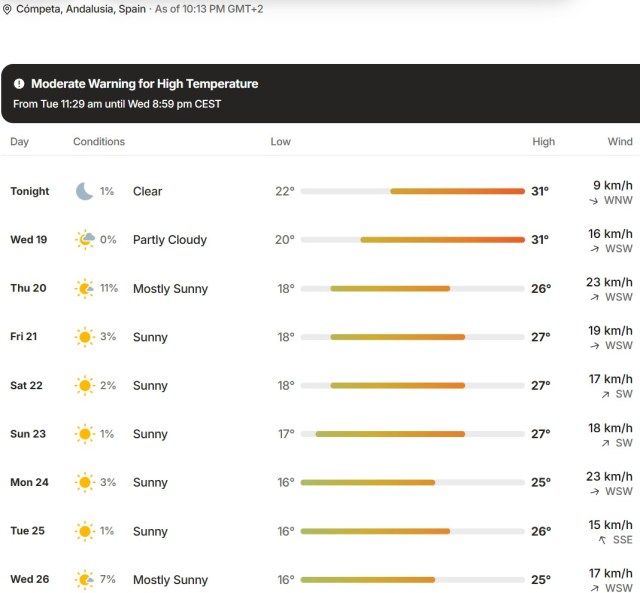Select the Mon 24 day label
The width and height of the screenshot is (640, 593).
29,482
